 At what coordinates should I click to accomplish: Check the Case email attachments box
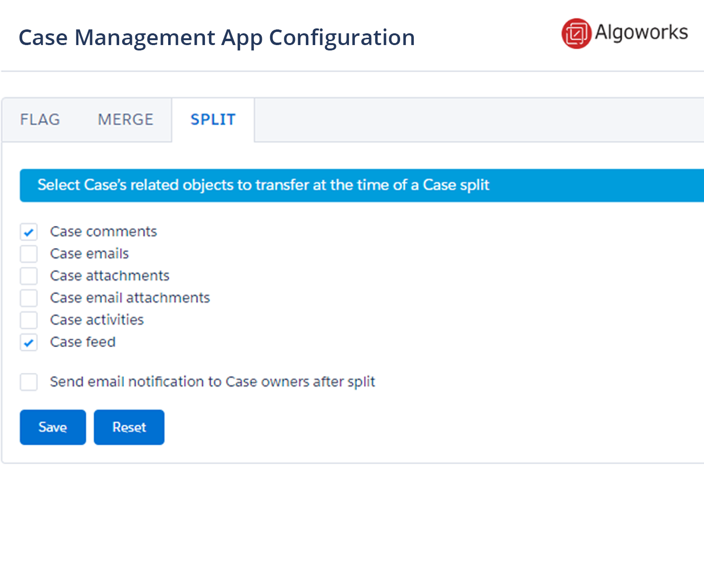pos(29,298)
